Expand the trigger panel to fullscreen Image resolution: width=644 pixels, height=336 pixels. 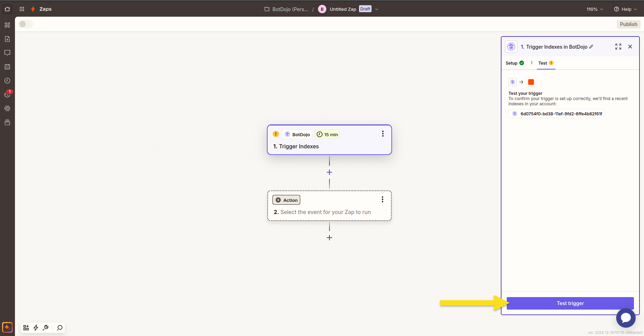pos(618,47)
